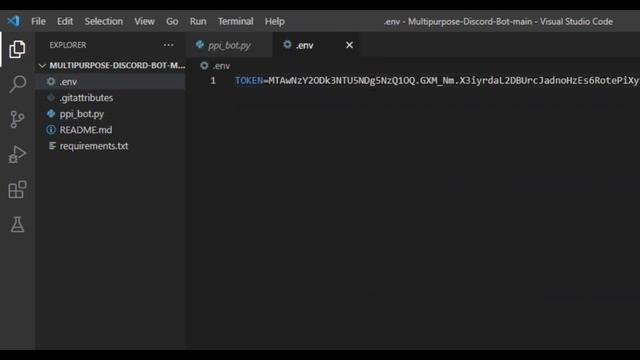Open Explorer more actions ellipsis

tap(168, 45)
